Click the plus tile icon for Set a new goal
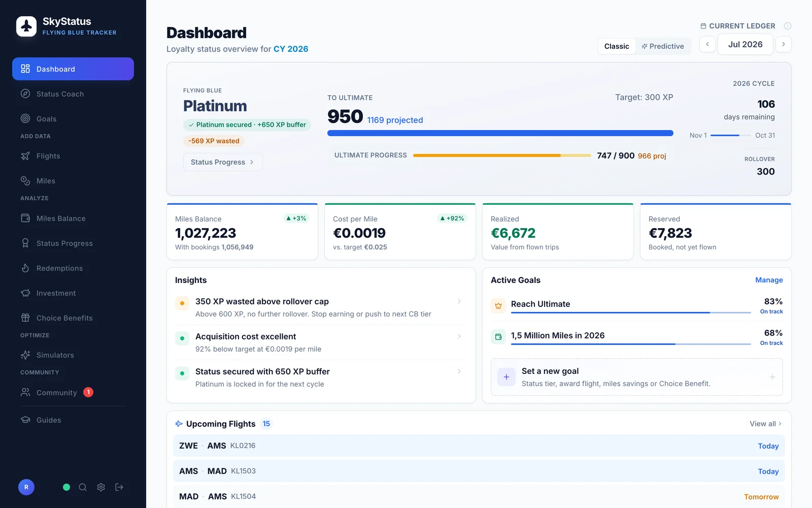This screenshot has width=812, height=508. tap(506, 377)
